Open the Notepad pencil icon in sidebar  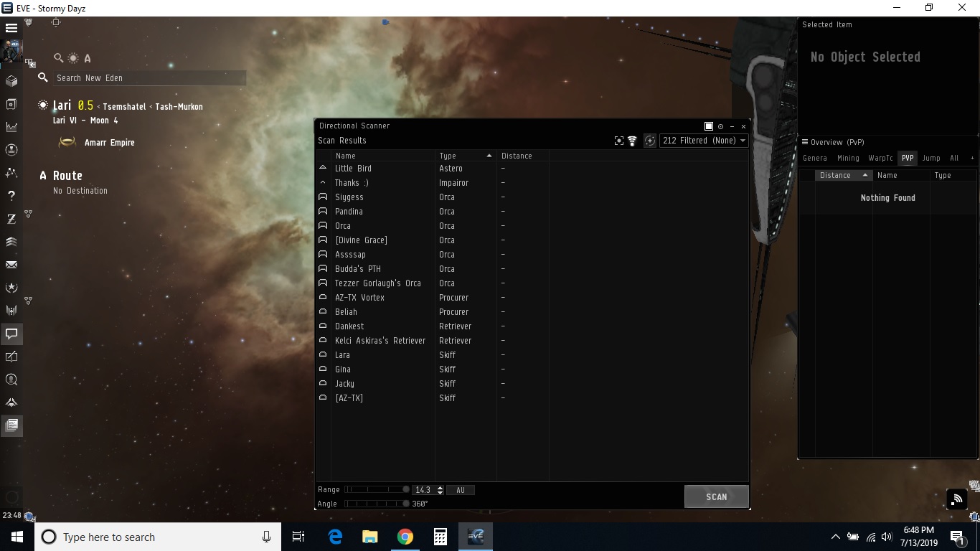click(x=11, y=357)
